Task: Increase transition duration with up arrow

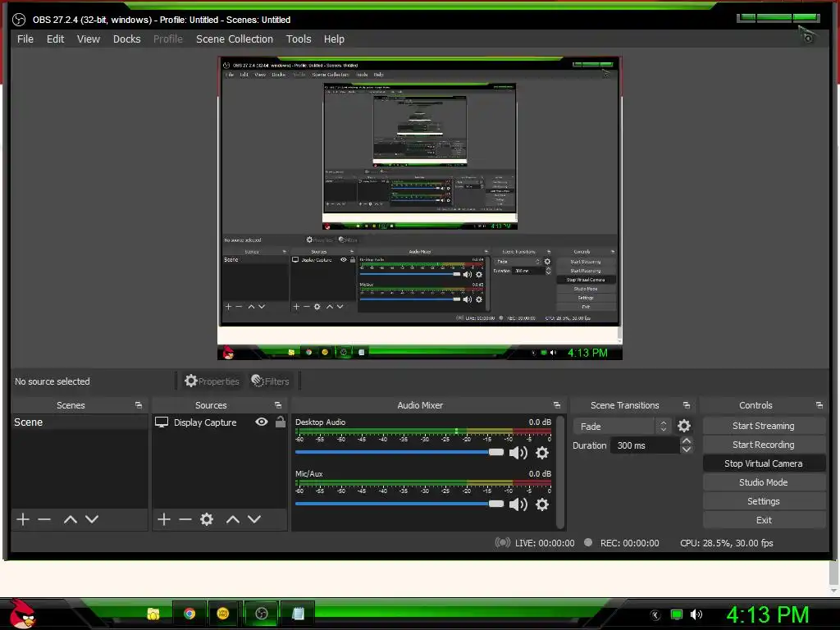Action: pyautogui.click(x=687, y=441)
